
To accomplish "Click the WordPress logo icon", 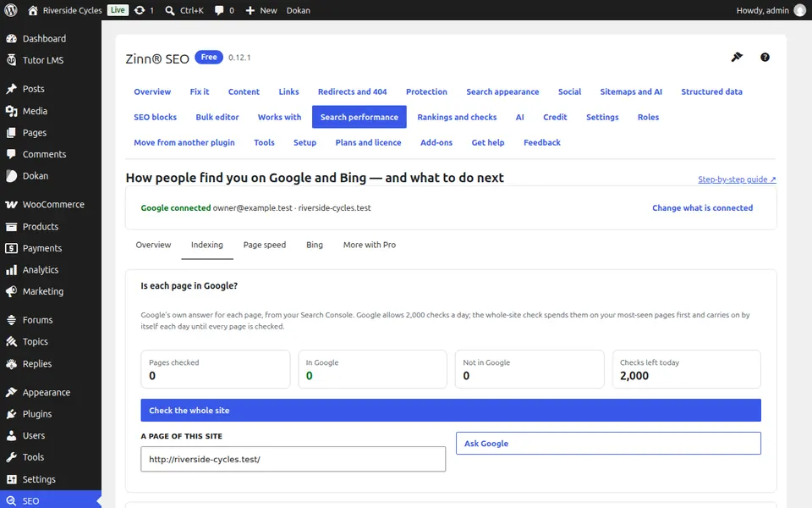I will tap(11, 10).
